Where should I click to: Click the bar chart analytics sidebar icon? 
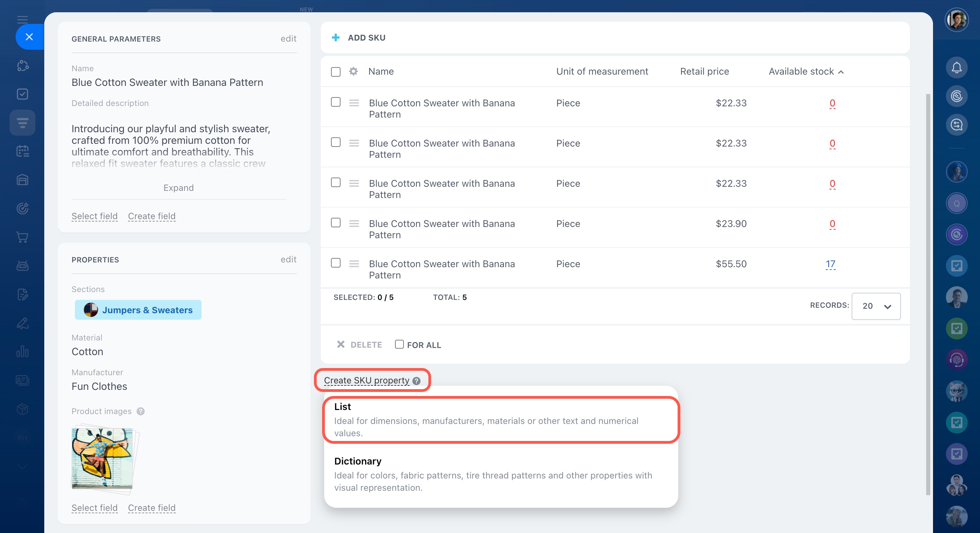22,351
